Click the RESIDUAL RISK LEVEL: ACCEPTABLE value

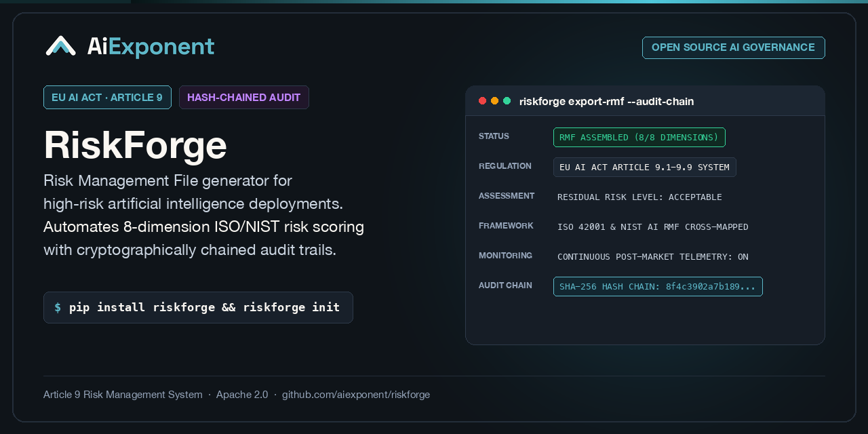coord(639,197)
